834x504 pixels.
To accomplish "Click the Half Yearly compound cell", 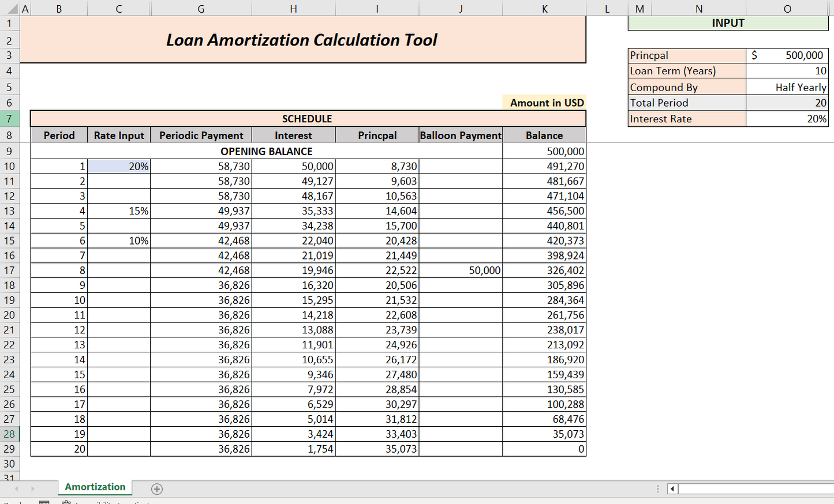I will click(x=787, y=87).
